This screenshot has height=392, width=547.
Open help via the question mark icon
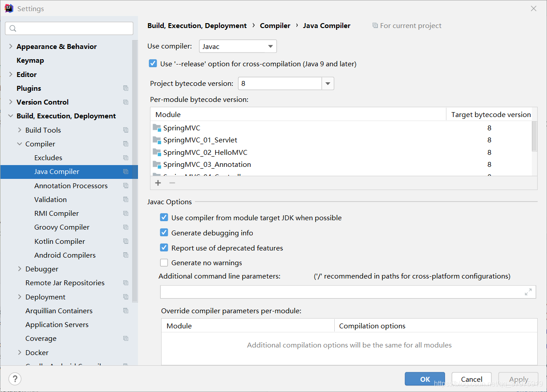coord(15,379)
